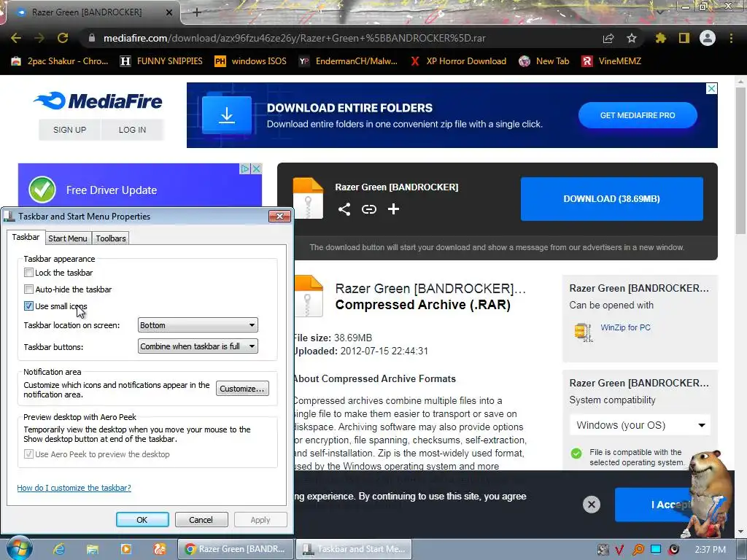The width and height of the screenshot is (747, 560).
Task: Click OK in Taskbar Properties dialog
Action: coord(142,519)
